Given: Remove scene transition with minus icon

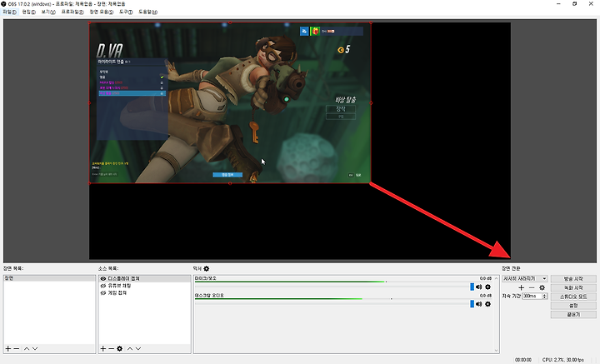Looking at the screenshot, I should point(532,287).
